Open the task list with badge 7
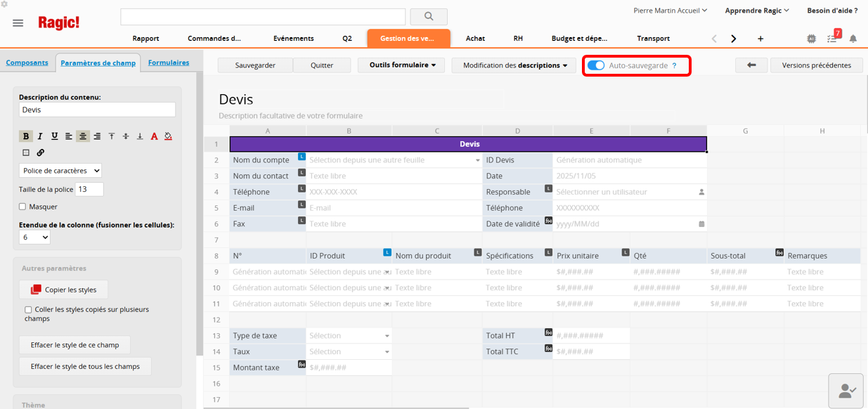 (832, 39)
